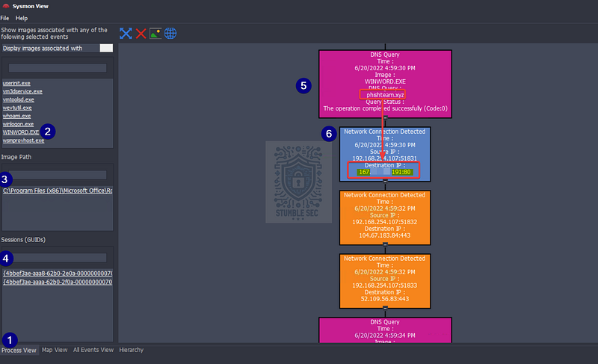Click the picture export icon in toolbar
598x364 pixels.
click(x=155, y=34)
